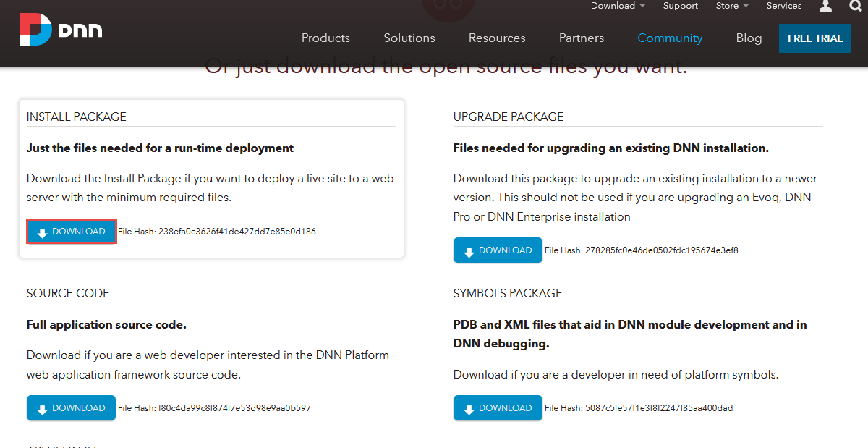Click the download arrow icon in Install Package
The height and width of the screenshot is (448, 868).
[x=43, y=231]
